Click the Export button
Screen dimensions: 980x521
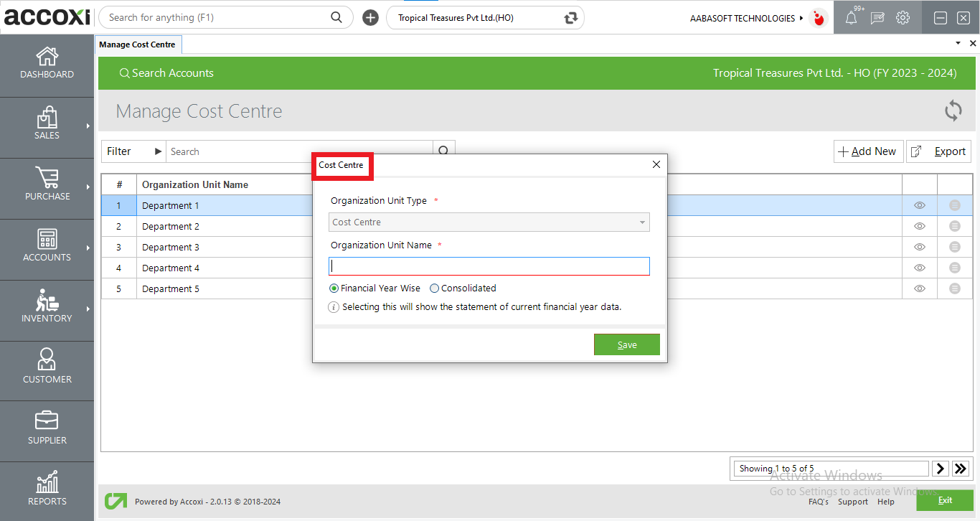(938, 151)
